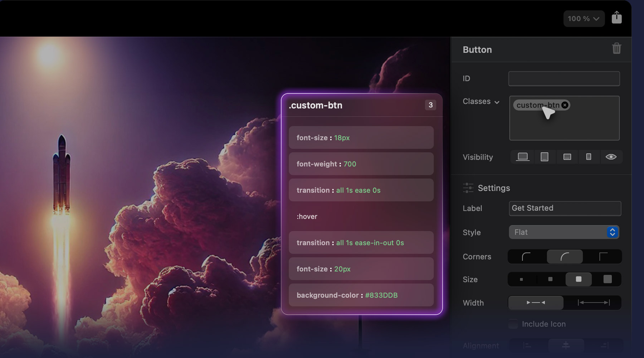The height and width of the screenshot is (358, 644).
Task: Select the largest Size option
Action: 607,279
